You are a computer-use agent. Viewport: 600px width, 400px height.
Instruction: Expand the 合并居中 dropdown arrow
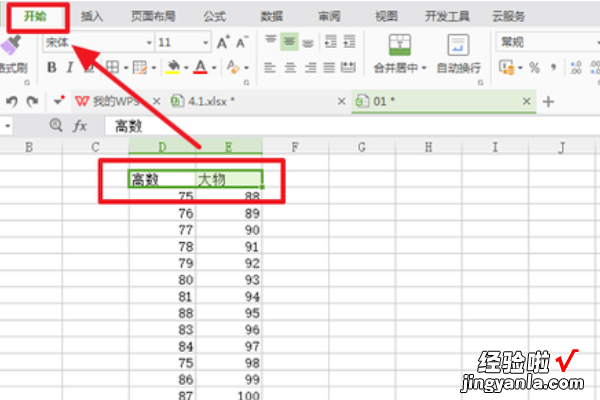(424, 68)
